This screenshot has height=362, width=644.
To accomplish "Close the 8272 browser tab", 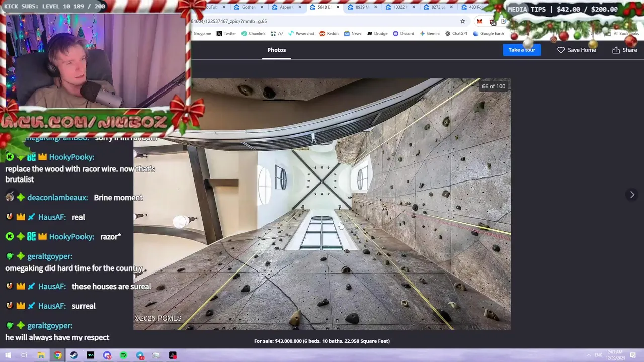I will (451, 7).
